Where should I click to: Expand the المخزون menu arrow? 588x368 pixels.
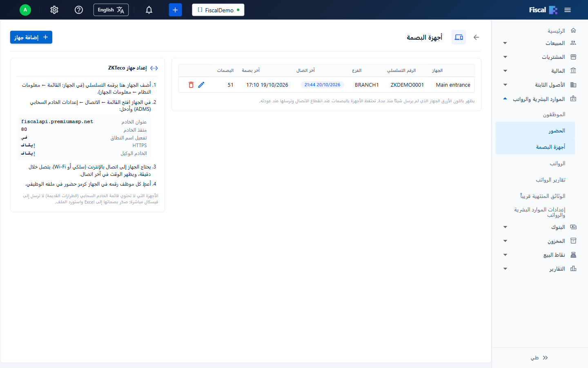click(x=505, y=241)
